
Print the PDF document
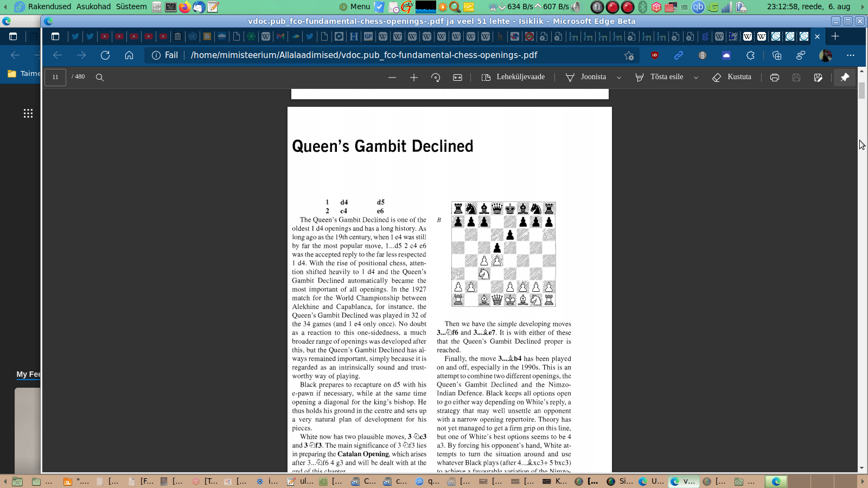click(x=775, y=78)
